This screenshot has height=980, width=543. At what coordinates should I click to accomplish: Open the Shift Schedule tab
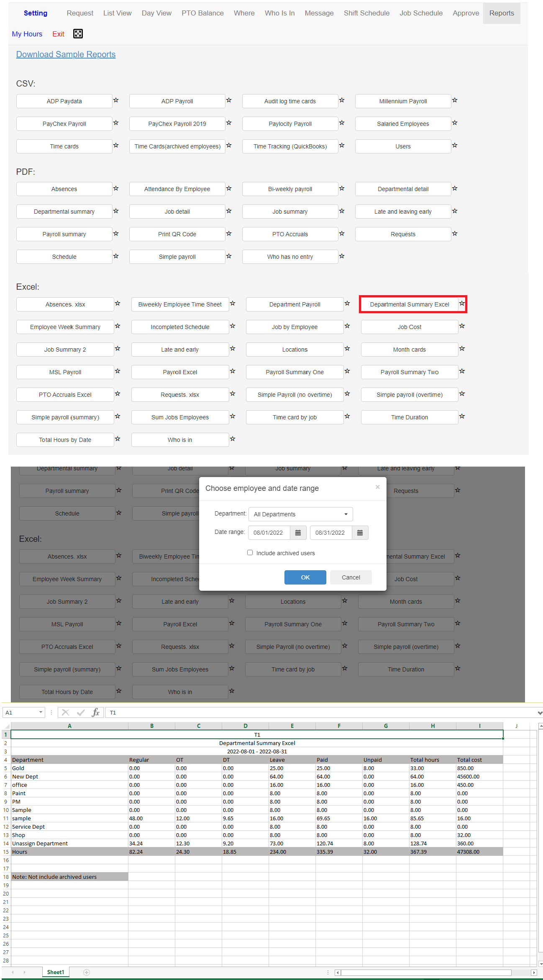pyautogui.click(x=366, y=13)
